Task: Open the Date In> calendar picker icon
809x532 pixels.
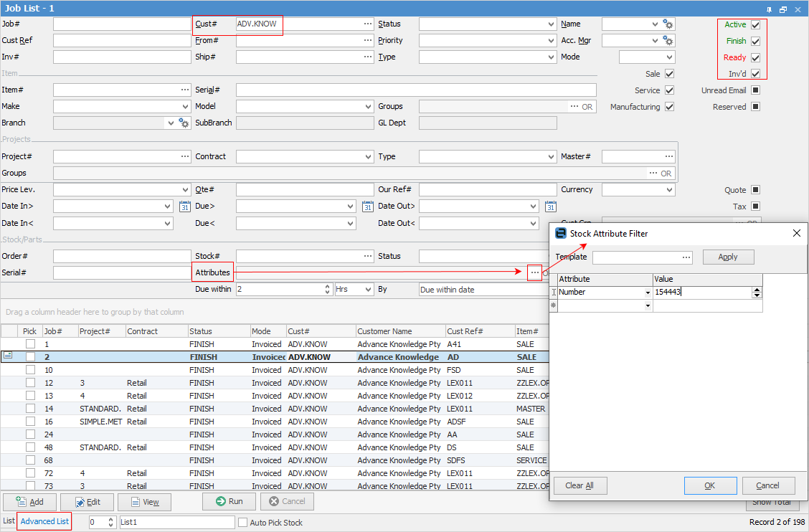Action: click(184, 206)
